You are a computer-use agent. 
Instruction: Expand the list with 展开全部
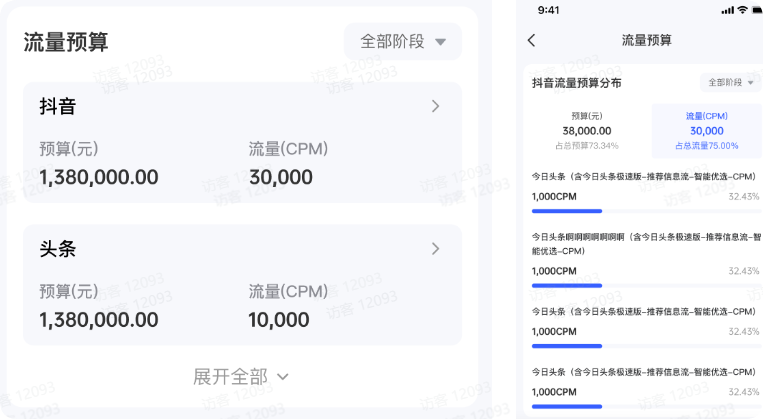click(241, 377)
